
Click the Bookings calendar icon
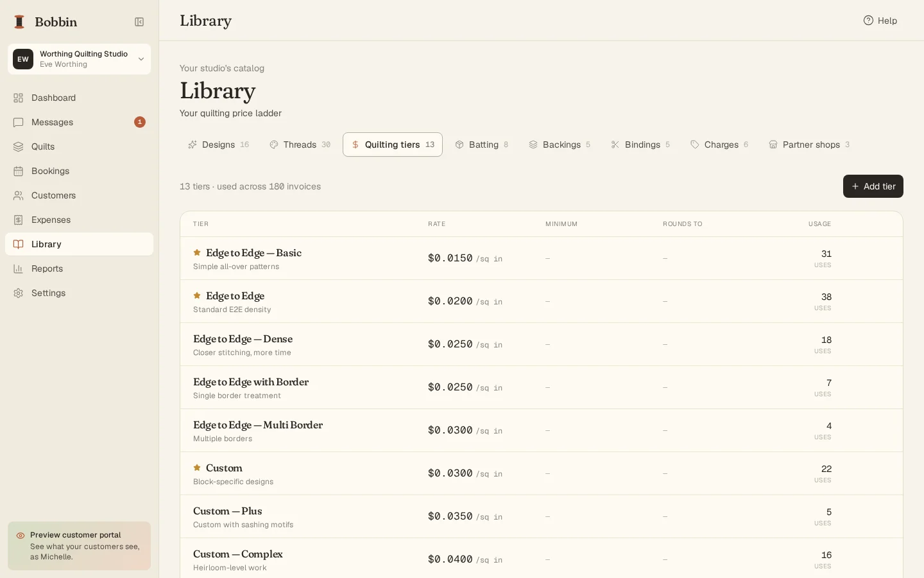pos(19,171)
